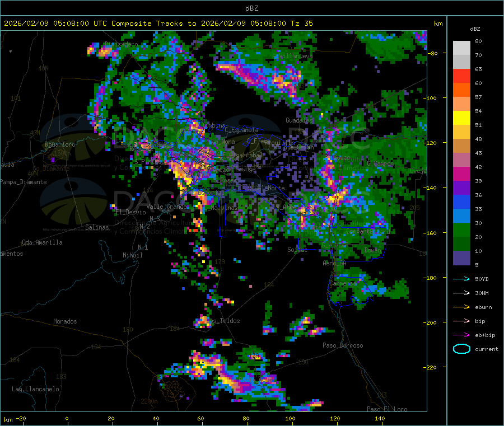This screenshot has width=504, height=426.
Task: Click the '-20' tick label on bottom axis
Action: coord(21,418)
